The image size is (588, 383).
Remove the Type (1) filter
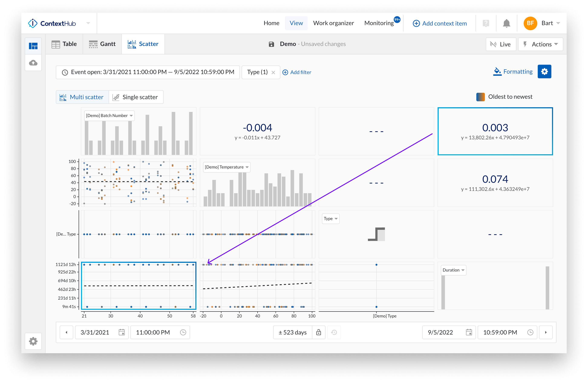[x=273, y=72]
